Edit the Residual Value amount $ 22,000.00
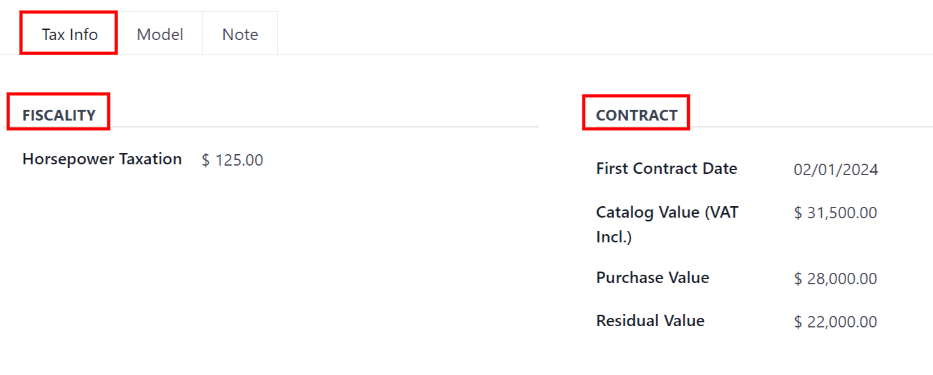Screen dimensions: 933x375 (x=835, y=322)
